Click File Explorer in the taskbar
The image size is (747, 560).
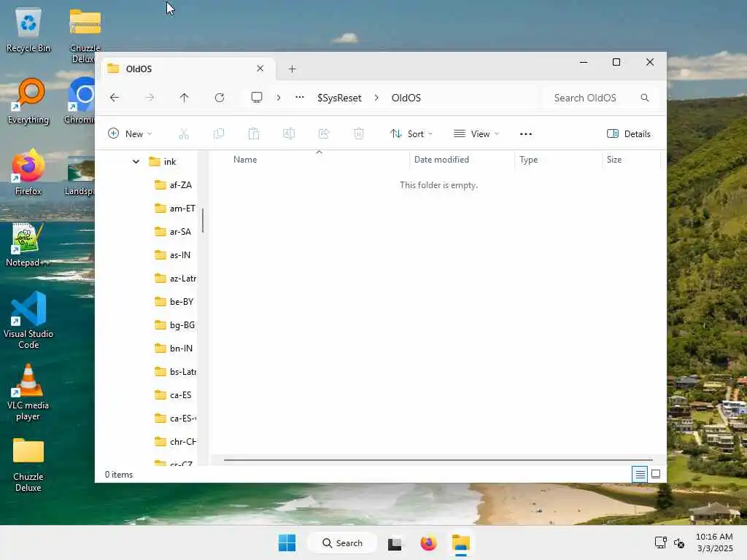[x=461, y=542]
